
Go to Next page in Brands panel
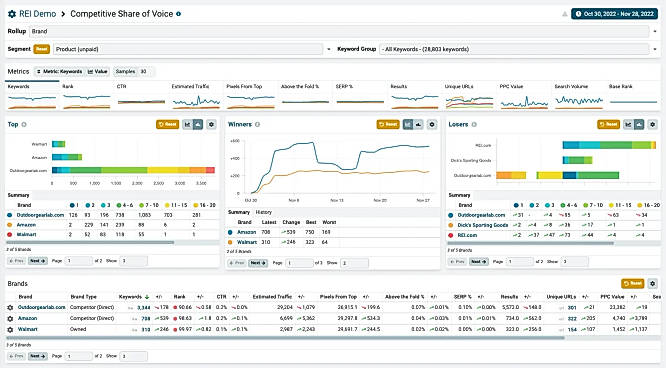pos(37,356)
